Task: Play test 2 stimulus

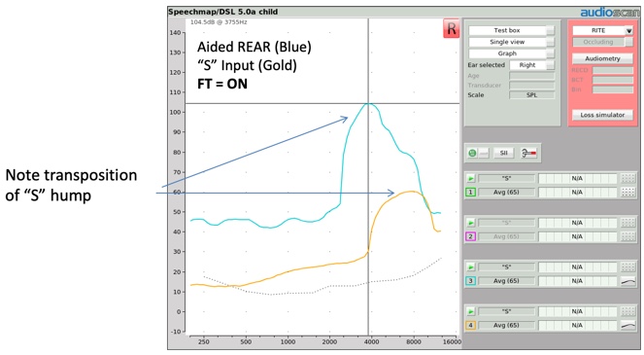Action: (471, 223)
